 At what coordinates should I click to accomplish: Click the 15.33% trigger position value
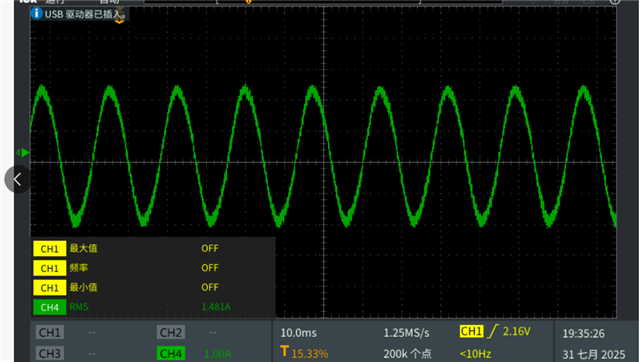point(310,353)
